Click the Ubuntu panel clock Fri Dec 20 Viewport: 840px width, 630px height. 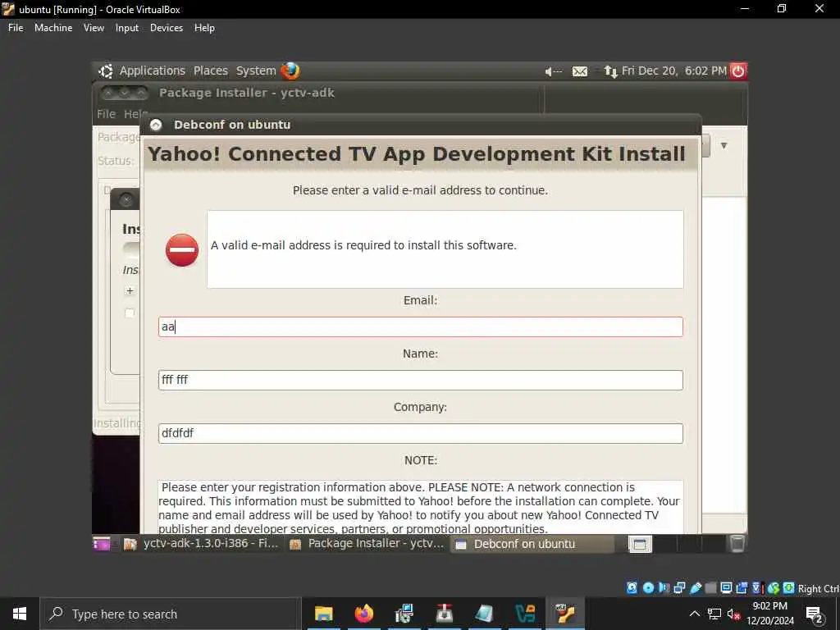coord(674,71)
